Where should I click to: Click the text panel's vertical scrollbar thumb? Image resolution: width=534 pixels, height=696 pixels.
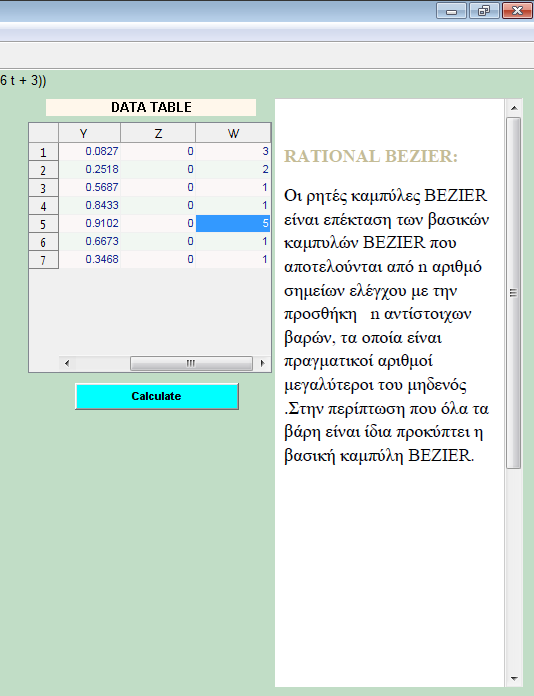[x=514, y=293]
